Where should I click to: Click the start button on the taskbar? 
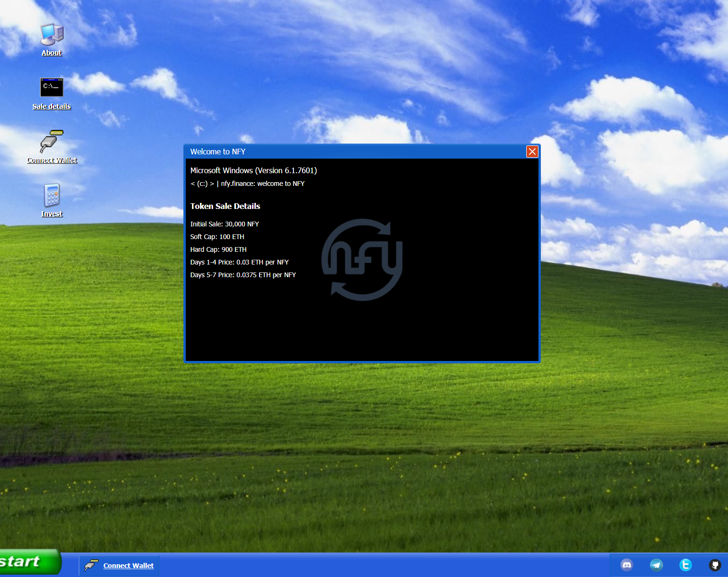[30, 562]
